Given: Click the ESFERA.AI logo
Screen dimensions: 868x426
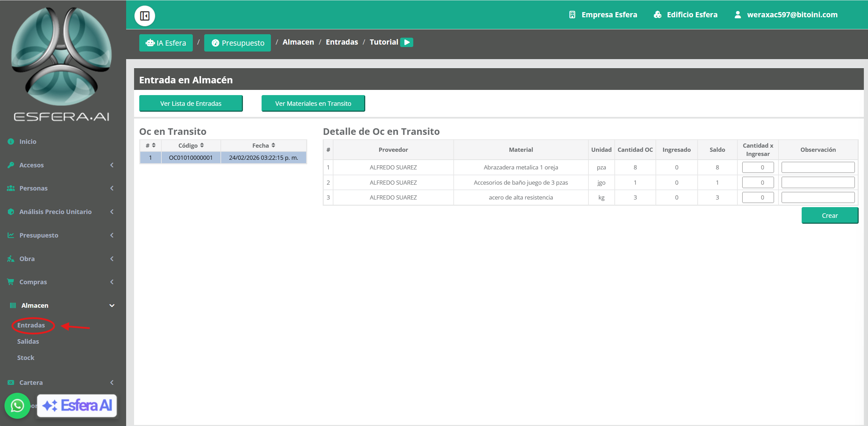Looking at the screenshot, I should pos(62,64).
